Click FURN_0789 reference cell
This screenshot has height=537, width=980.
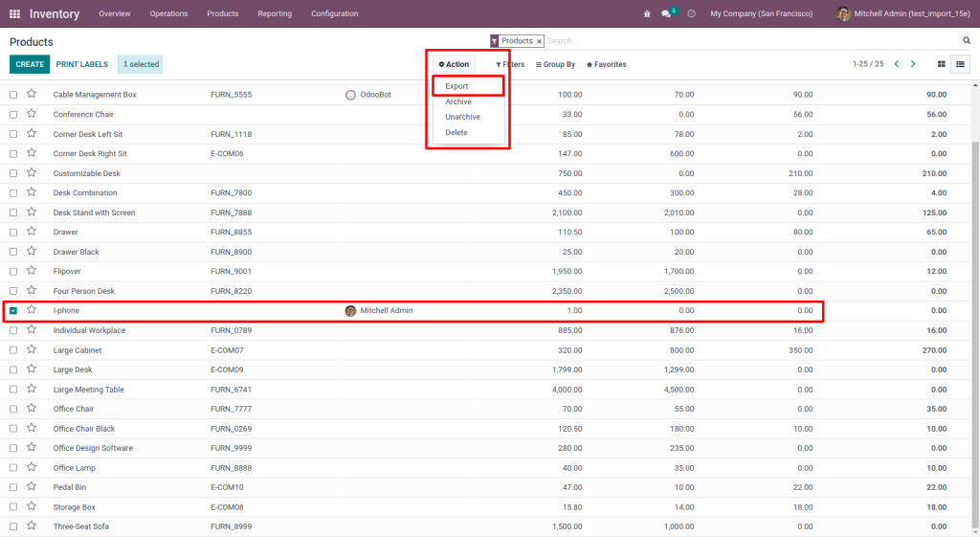232,330
